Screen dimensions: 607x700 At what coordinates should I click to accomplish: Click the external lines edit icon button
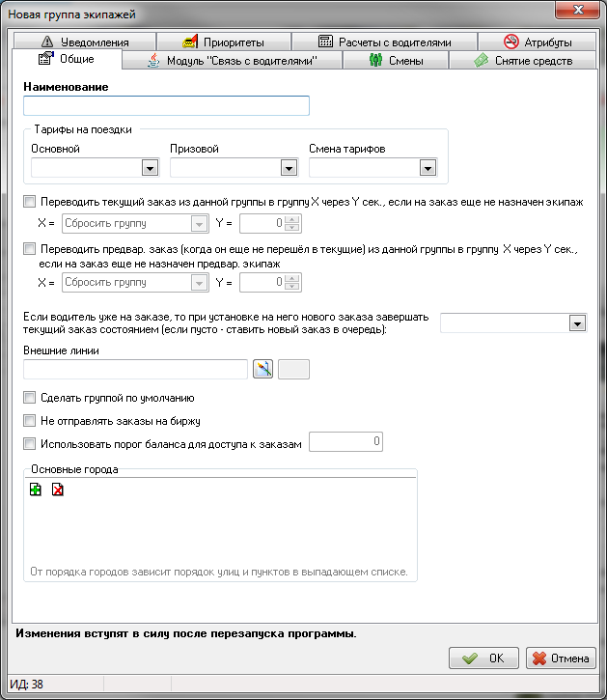click(262, 369)
